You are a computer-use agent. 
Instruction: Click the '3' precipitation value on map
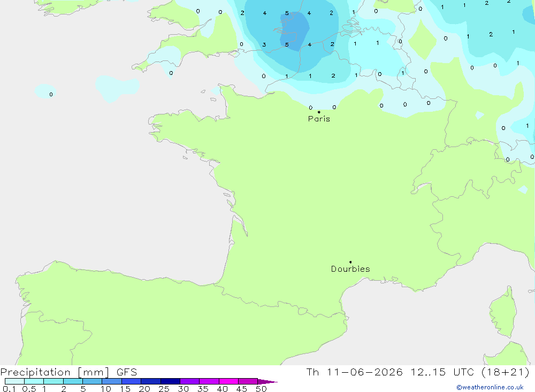(264, 45)
